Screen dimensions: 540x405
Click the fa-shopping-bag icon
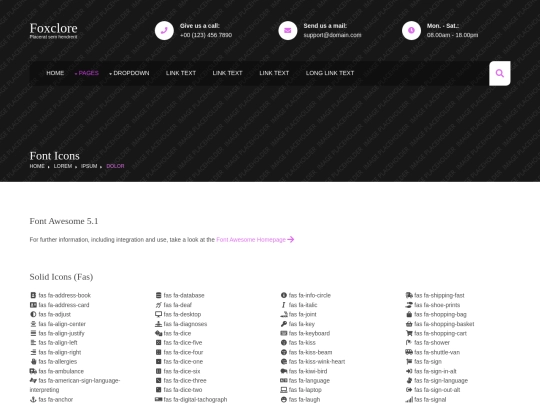[409, 314]
